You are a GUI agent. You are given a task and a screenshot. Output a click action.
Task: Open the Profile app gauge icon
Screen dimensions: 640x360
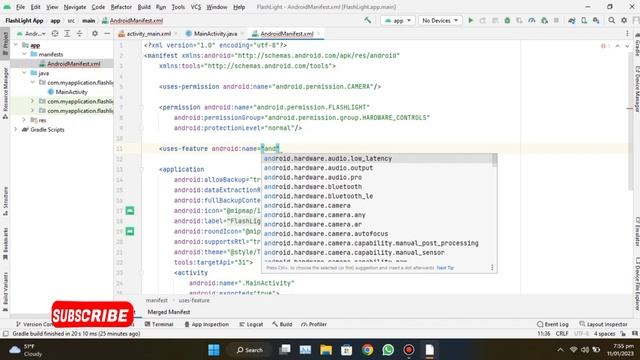click(x=532, y=20)
